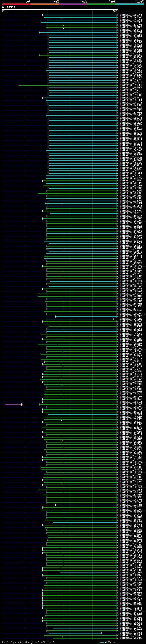Image resolution: width=146 pixels, height=644 pixels.
Task: Select hit label UniRef100_B8P6S1
Action: point(131,361)
